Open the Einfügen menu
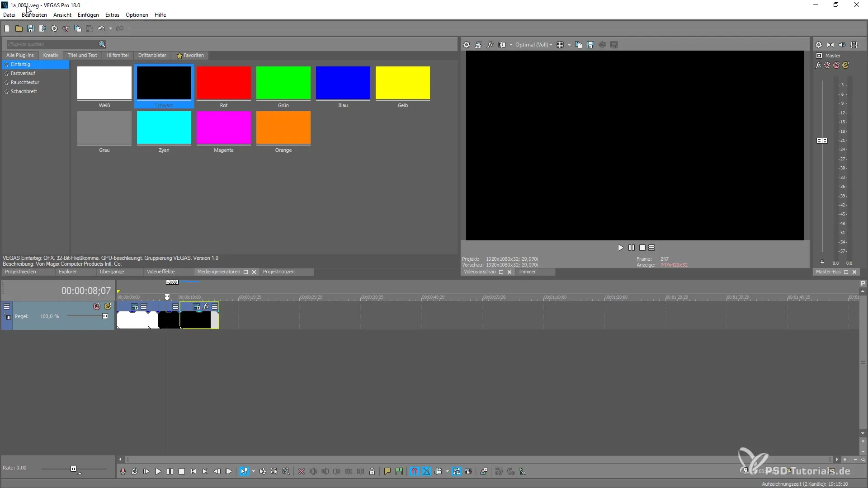This screenshot has width=868, height=488. point(88,15)
